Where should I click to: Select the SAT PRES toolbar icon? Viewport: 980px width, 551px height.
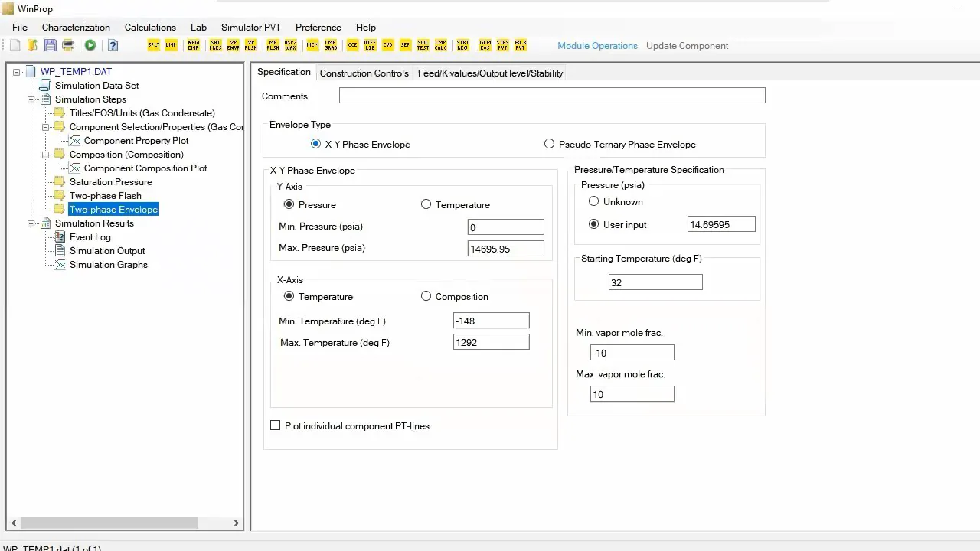tap(216, 46)
